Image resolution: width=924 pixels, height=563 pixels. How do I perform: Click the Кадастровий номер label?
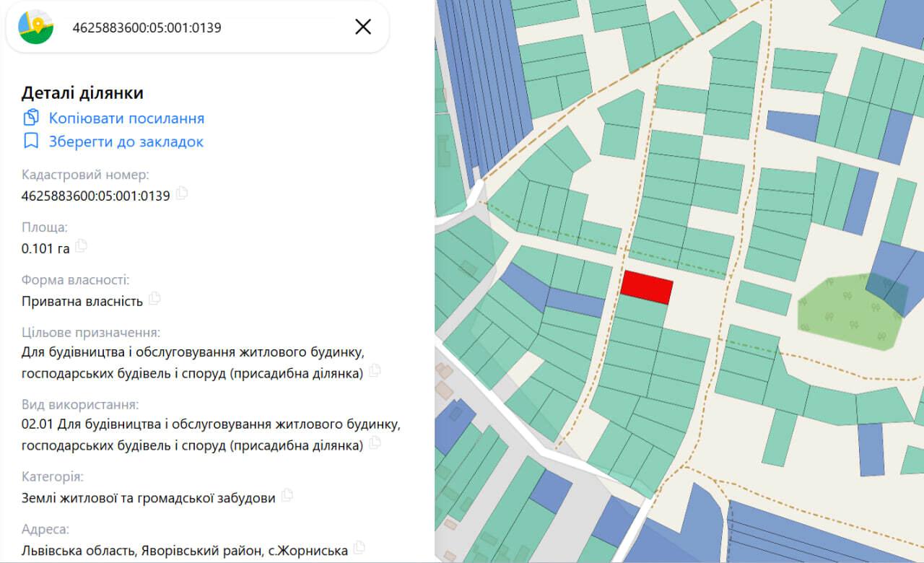pyautogui.click(x=85, y=175)
